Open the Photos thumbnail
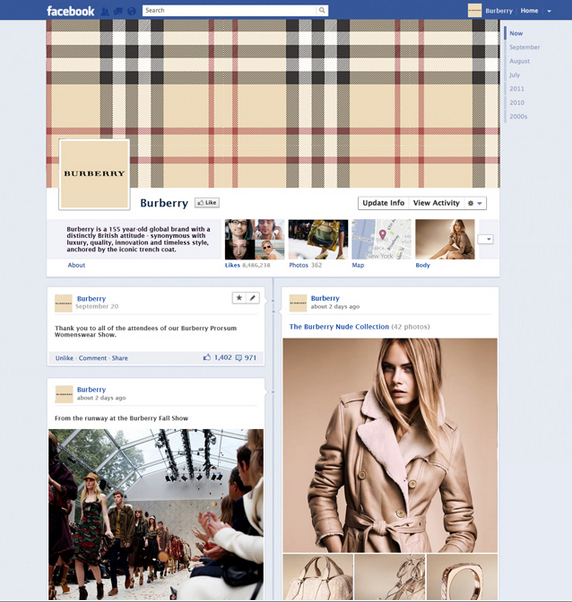The width and height of the screenshot is (572, 602). click(318, 239)
